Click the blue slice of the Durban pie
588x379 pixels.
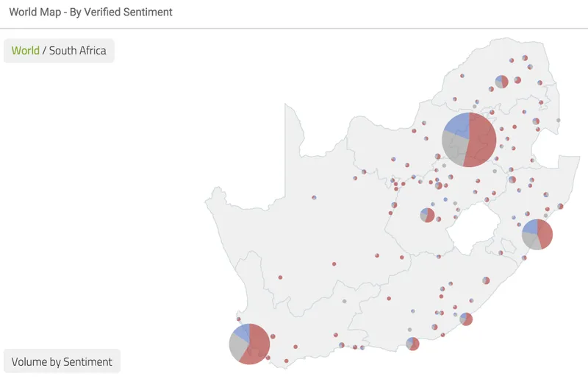530,227
